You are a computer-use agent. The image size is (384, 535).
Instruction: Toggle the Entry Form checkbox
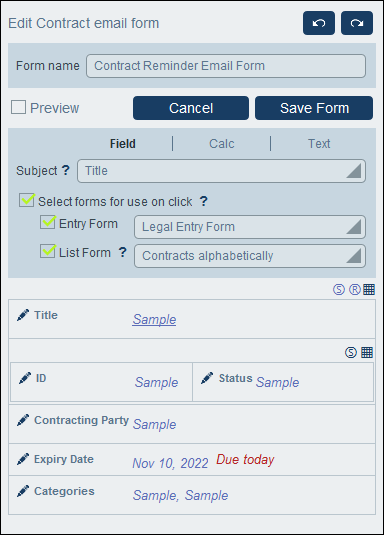coord(47,222)
